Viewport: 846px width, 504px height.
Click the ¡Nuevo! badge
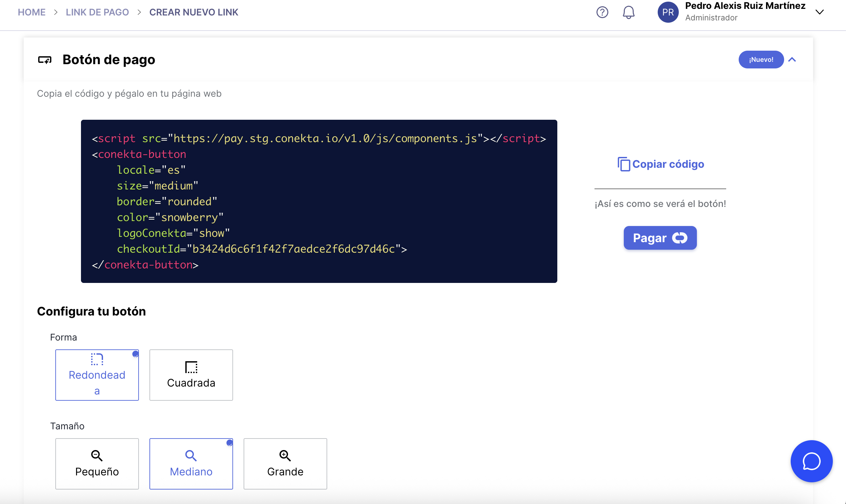[x=761, y=60]
